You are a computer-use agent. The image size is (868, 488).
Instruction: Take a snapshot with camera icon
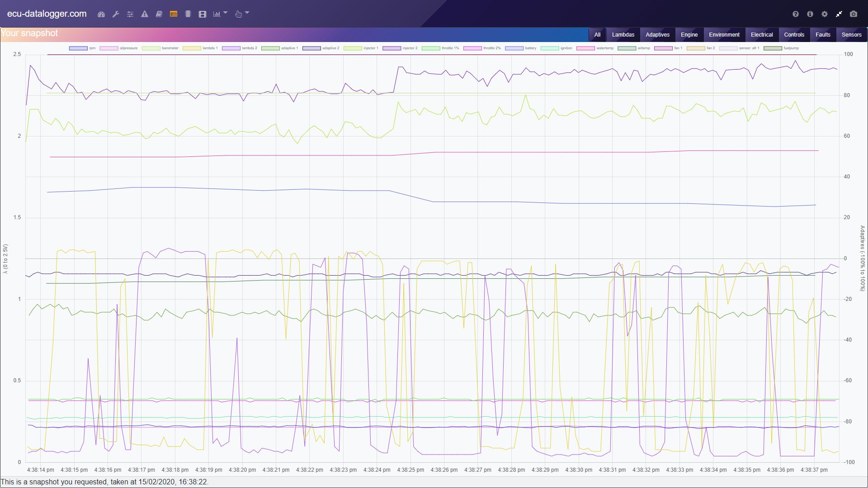tap(853, 14)
